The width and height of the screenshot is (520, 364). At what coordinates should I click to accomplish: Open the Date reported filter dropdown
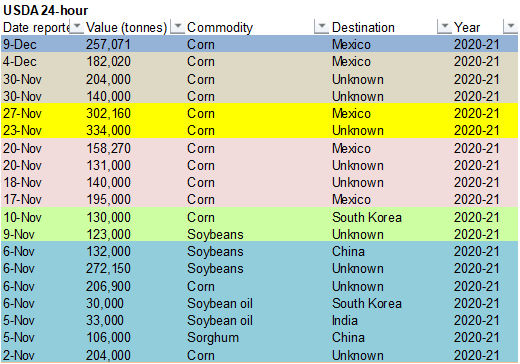(77, 27)
